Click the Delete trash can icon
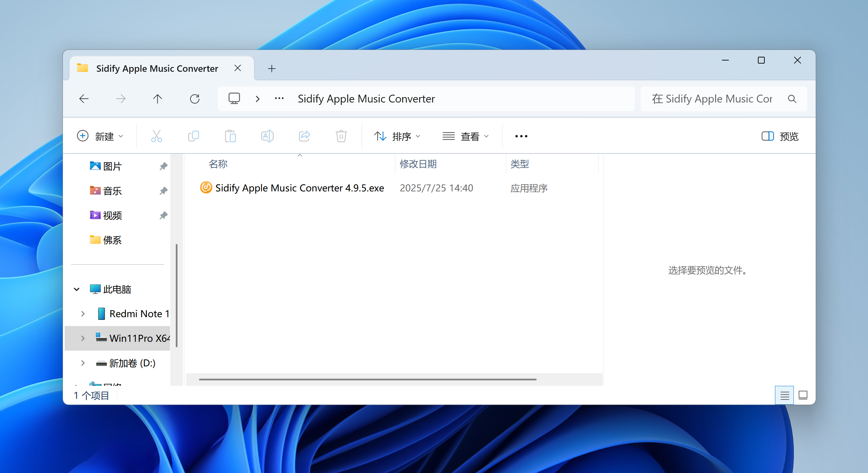This screenshot has width=868, height=473. [x=341, y=136]
